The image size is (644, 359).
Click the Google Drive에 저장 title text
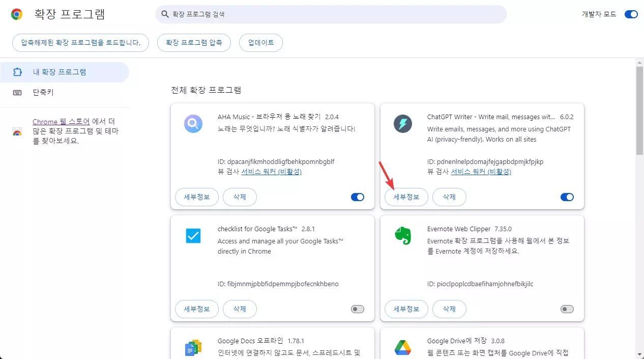(x=456, y=341)
